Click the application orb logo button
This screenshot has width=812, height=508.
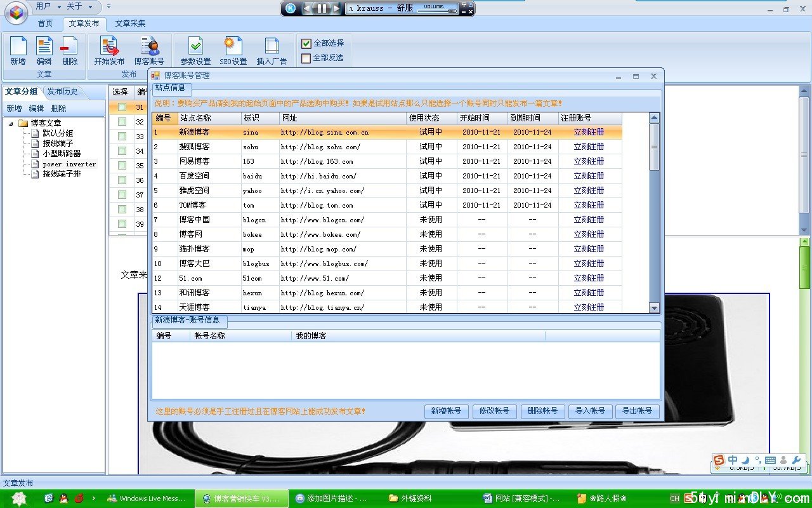[16, 11]
